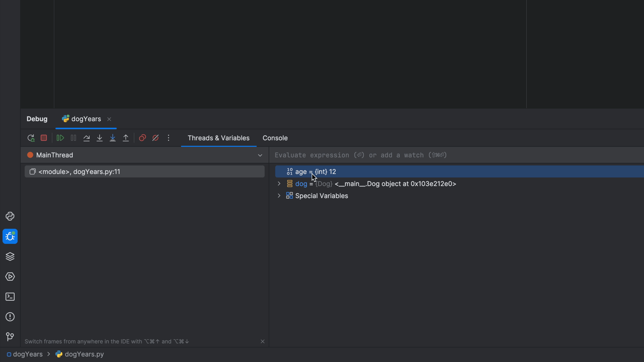Click the View Breakpoints icon
Screen dimensions: 644x362
(142, 138)
